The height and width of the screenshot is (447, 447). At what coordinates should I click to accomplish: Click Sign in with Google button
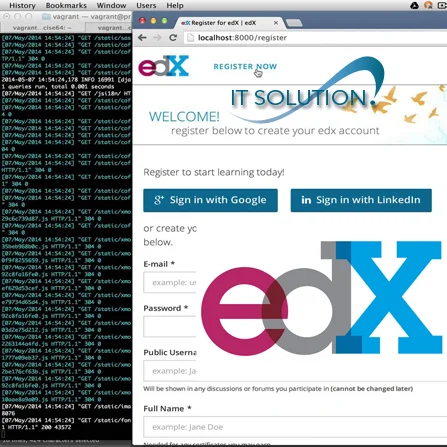click(210, 200)
